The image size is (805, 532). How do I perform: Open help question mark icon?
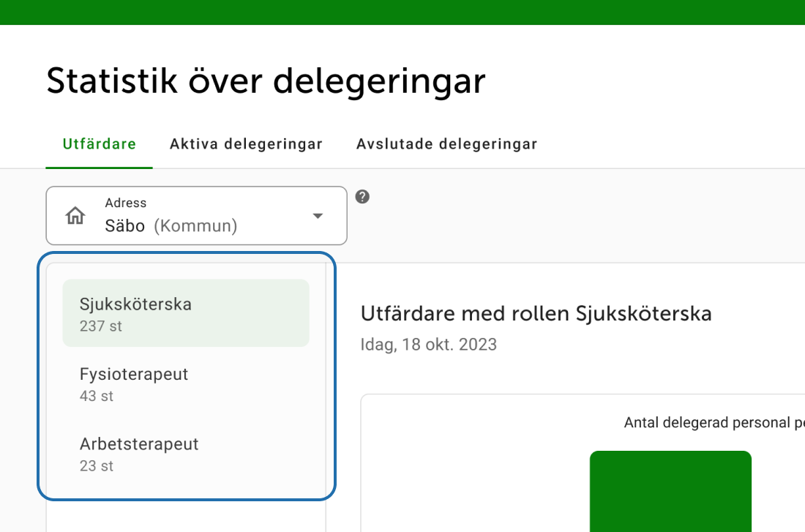click(362, 197)
